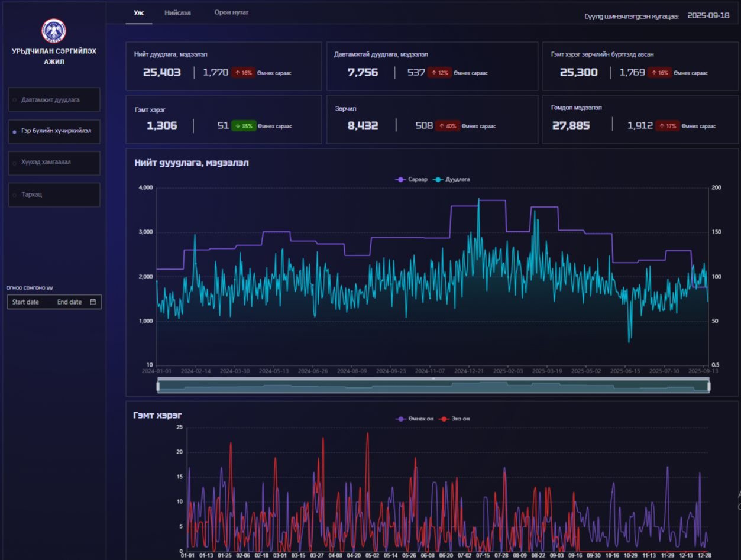Click the red 40% increase badge in Зөрчил card
Viewport: 741px width, 560px height.
click(x=447, y=125)
